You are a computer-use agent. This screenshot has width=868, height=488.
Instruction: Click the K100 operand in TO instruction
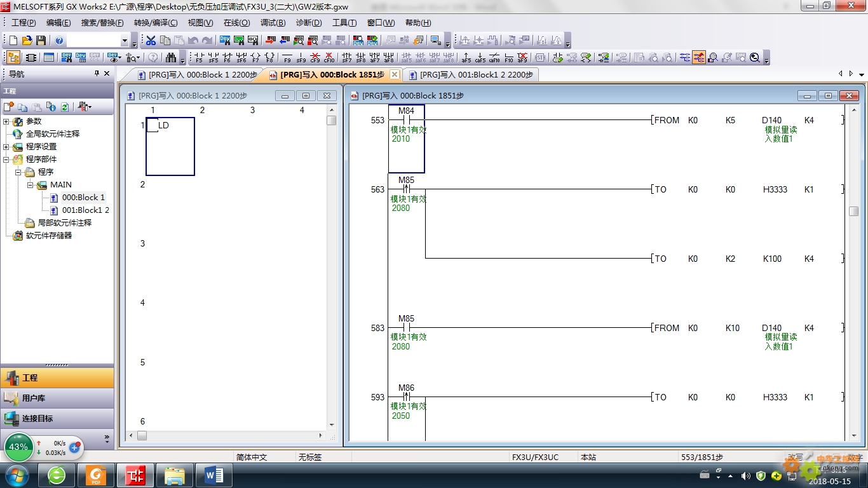coord(772,259)
